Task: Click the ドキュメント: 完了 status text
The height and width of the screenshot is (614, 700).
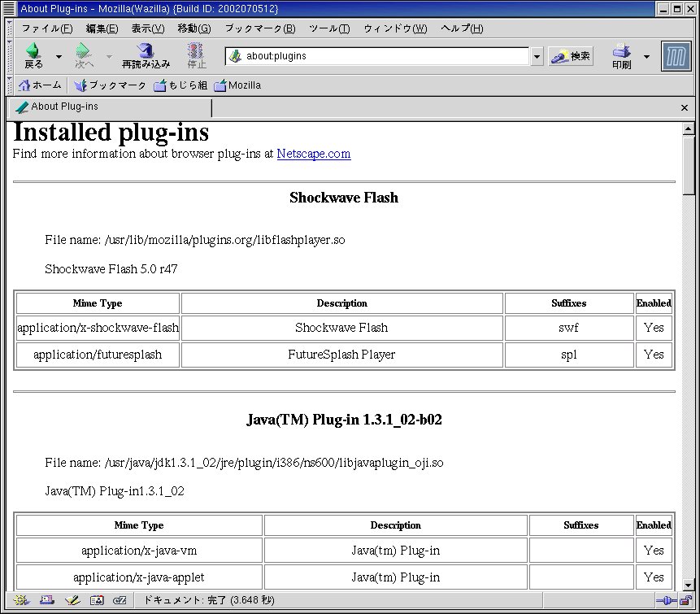Action: [208, 601]
